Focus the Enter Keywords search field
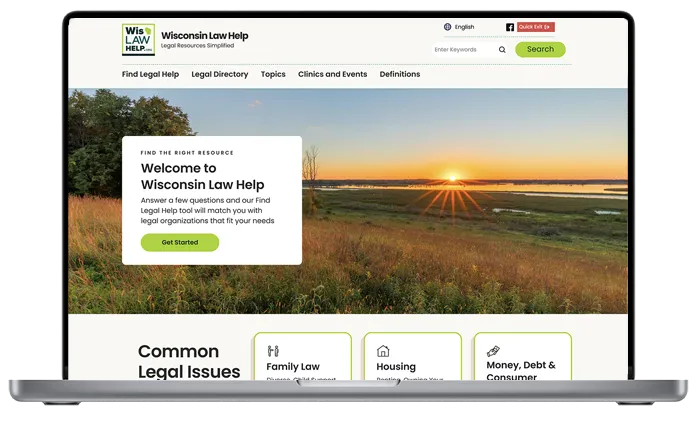This screenshot has width=700, height=422. tap(462, 49)
